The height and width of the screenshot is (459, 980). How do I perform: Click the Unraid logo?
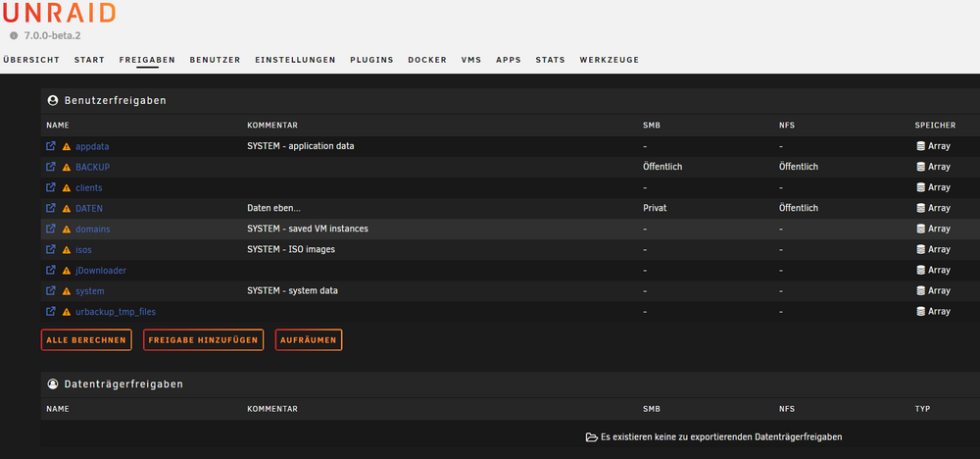tap(60, 13)
